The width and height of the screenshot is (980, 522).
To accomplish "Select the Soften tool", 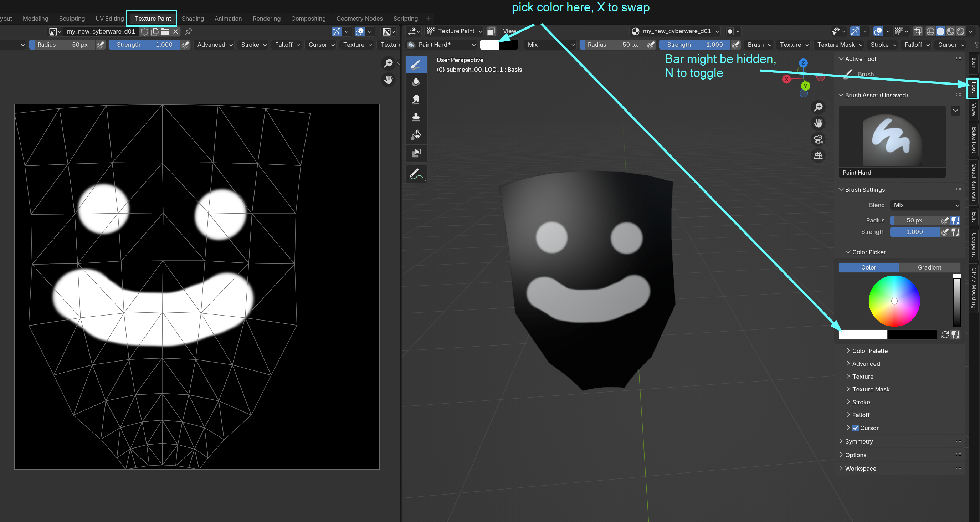I will [x=416, y=82].
